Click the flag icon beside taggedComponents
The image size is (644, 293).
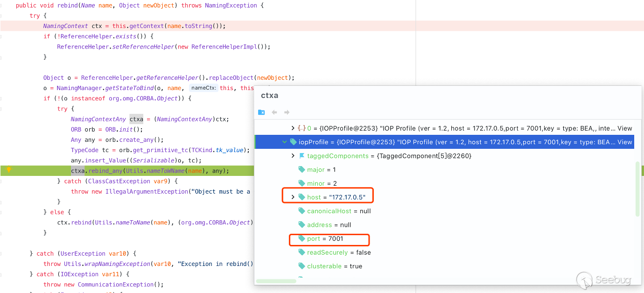pyautogui.click(x=301, y=156)
